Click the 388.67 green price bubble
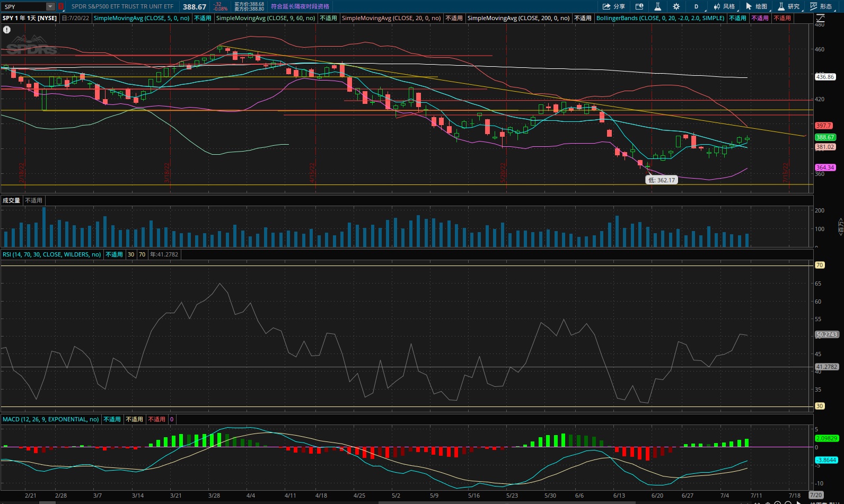 (825, 137)
